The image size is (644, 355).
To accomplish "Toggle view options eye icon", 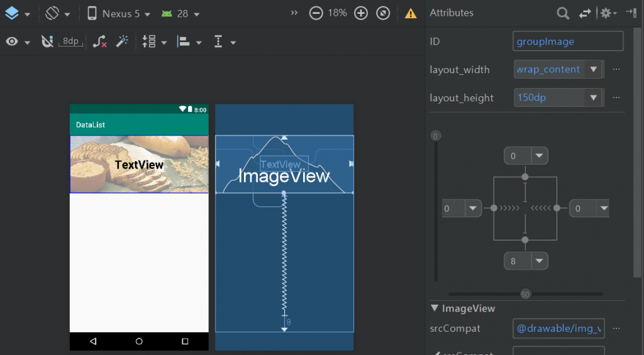I will click(18, 42).
